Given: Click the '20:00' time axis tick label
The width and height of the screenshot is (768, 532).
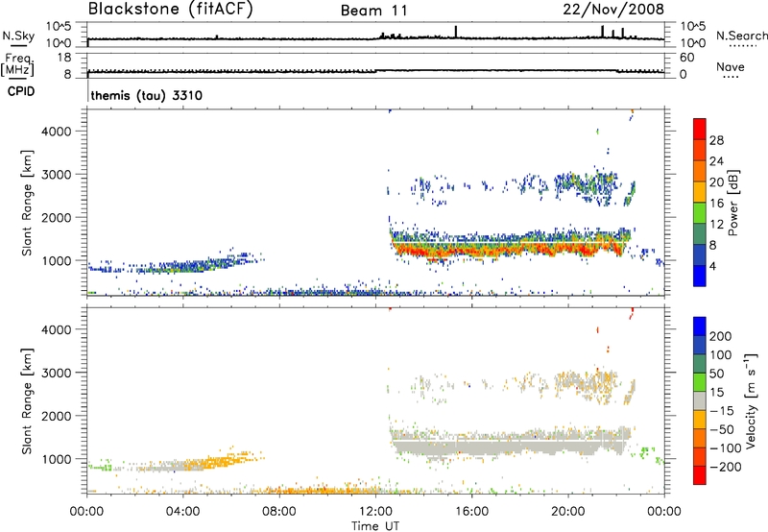Looking at the screenshot, I should pyautogui.click(x=567, y=512).
